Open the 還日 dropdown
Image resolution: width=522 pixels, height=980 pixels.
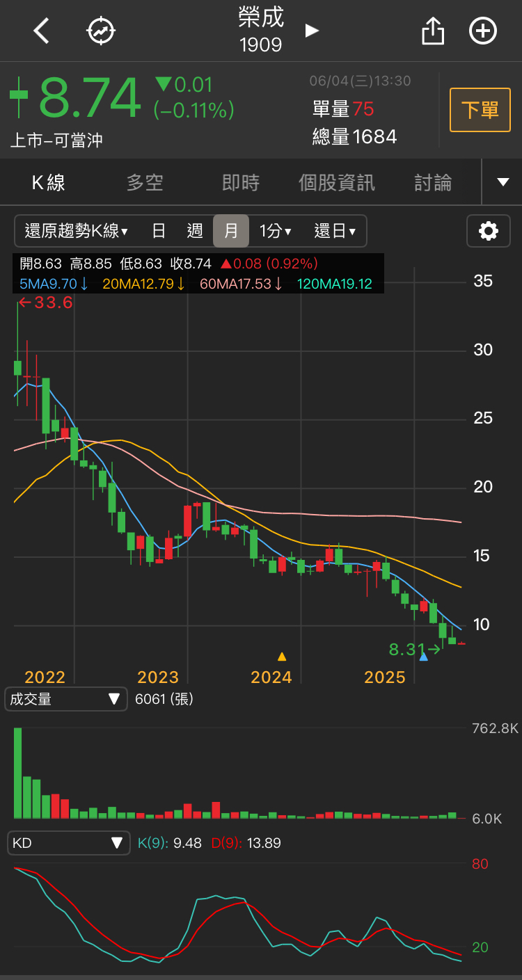(x=335, y=231)
